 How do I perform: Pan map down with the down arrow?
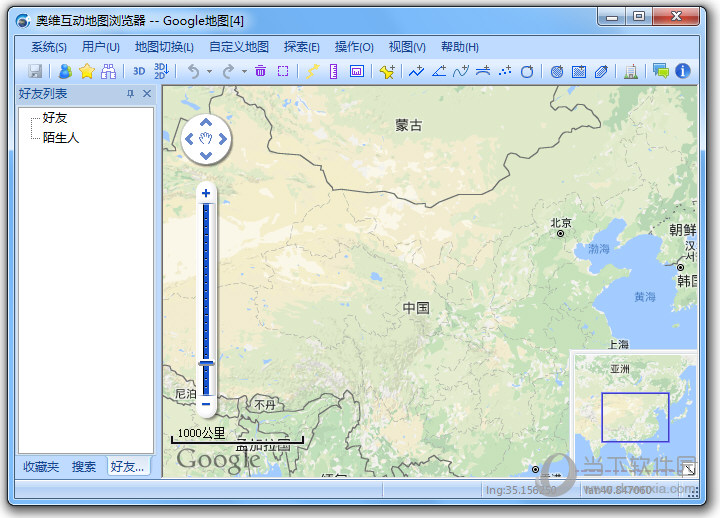coord(206,156)
